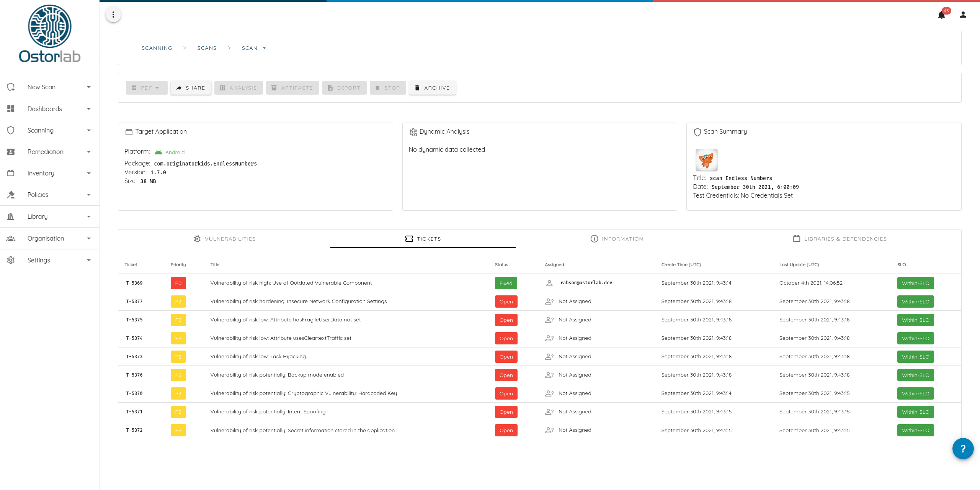
Task: Click the Target Application briefcase icon
Action: pos(129,132)
